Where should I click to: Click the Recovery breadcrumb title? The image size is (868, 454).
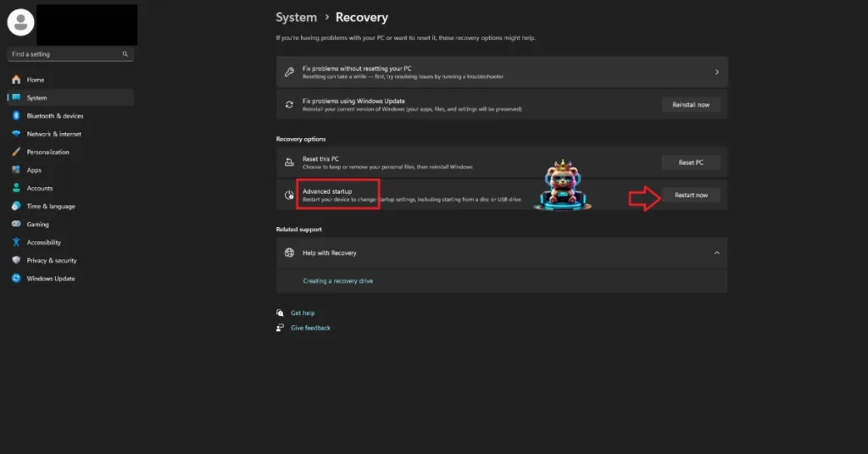click(x=361, y=17)
